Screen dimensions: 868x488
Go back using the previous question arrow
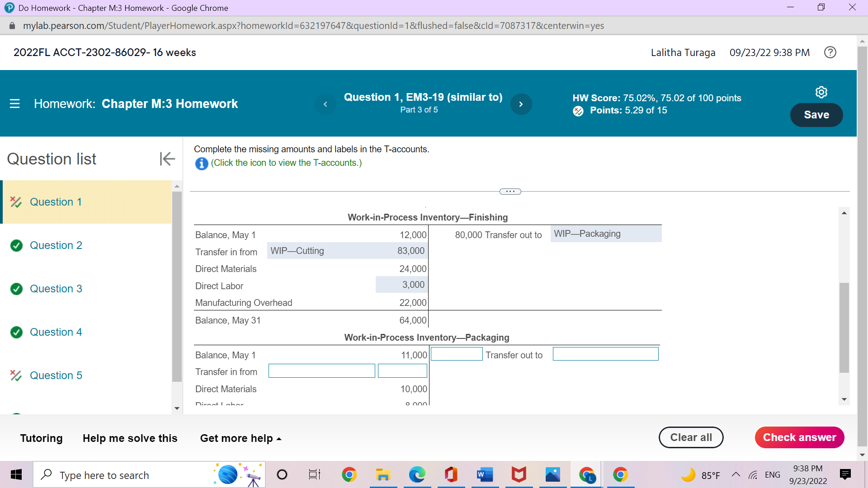point(325,104)
